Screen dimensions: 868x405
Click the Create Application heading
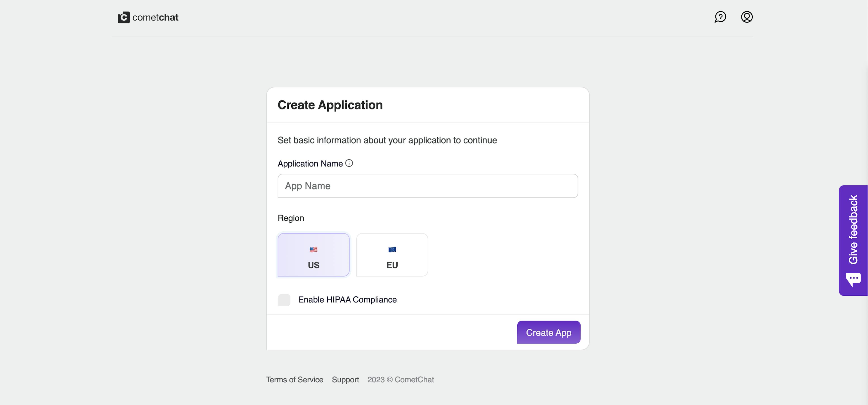(x=330, y=105)
